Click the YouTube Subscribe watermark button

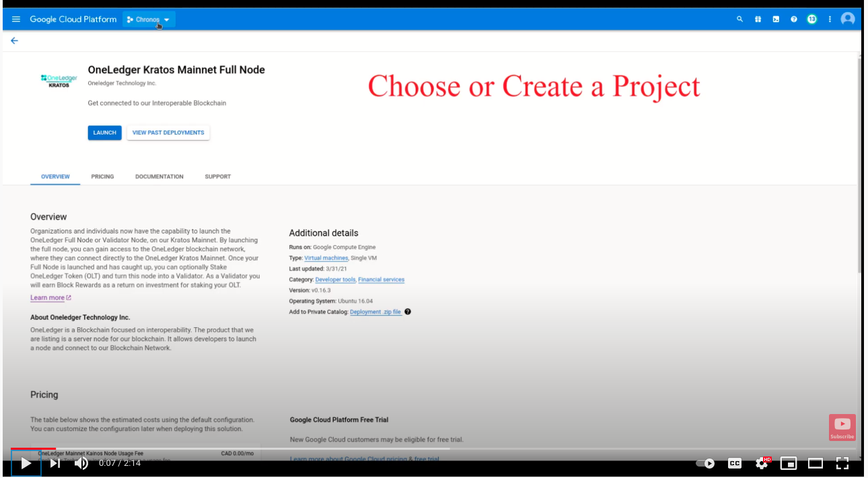coord(842,428)
